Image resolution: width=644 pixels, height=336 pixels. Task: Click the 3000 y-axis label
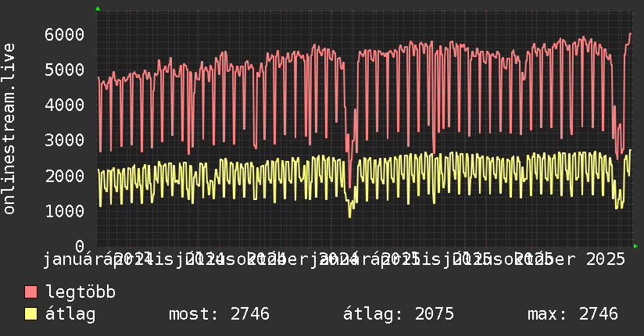[x=64, y=141]
